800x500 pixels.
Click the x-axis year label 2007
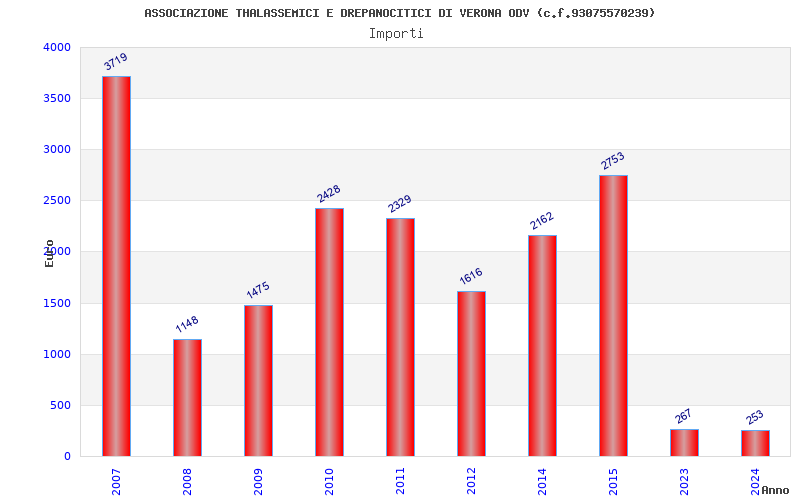tap(116, 482)
